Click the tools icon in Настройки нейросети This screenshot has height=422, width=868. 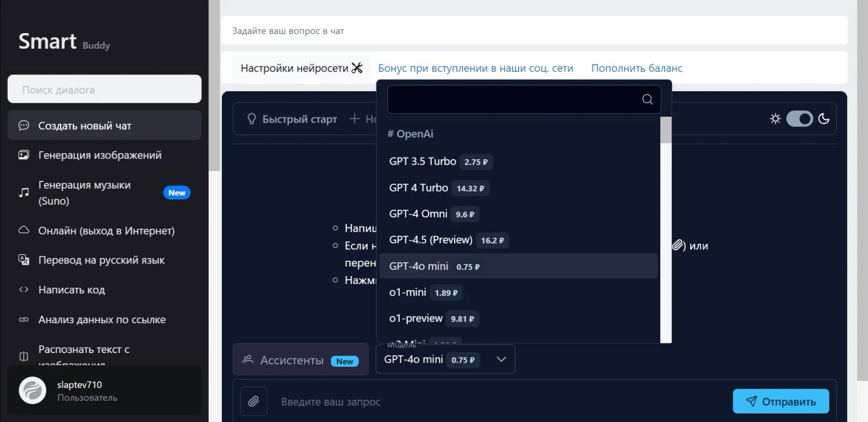357,68
